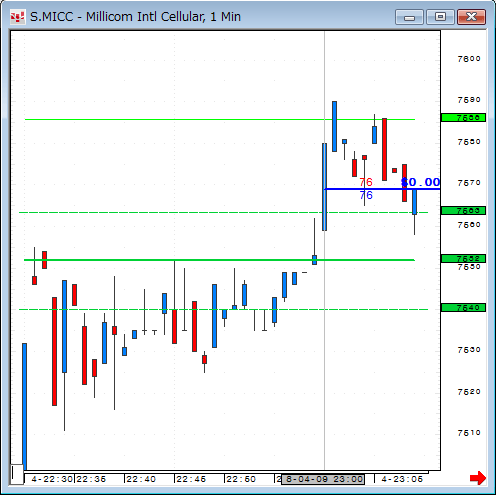This screenshot has width=496, height=495.
Task: Close the S.MICC chart window
Action: pyautogui.click(x=471, y=17)
